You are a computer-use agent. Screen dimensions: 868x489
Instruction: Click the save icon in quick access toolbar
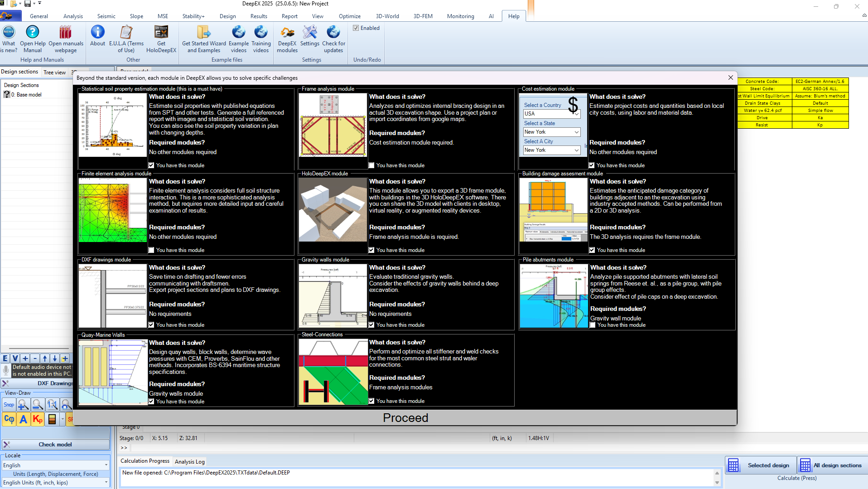tap(28, 4)
